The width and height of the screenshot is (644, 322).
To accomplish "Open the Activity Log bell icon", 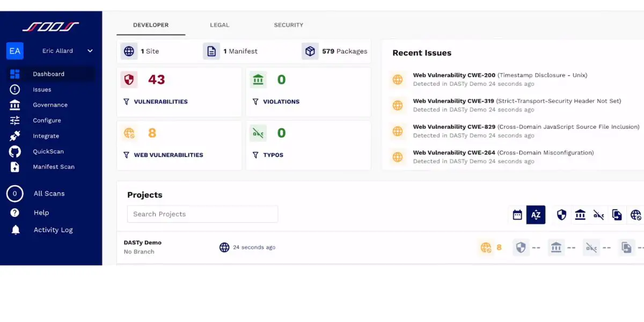I will [16, 230].
